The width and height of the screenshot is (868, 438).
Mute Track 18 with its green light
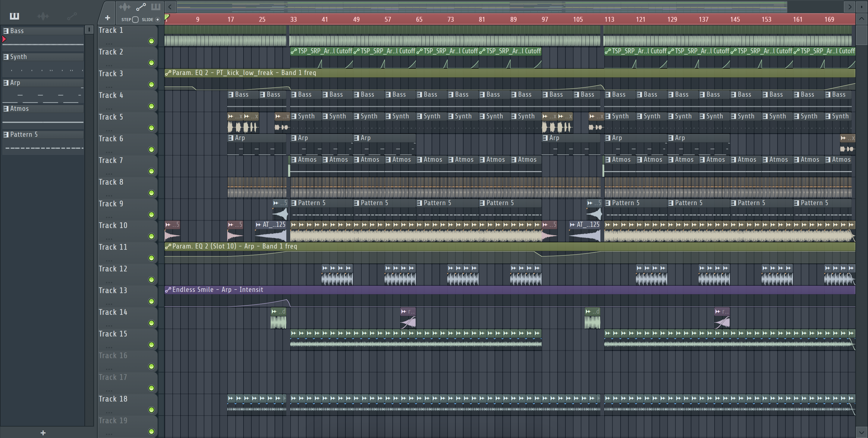[x=151, y=410]
